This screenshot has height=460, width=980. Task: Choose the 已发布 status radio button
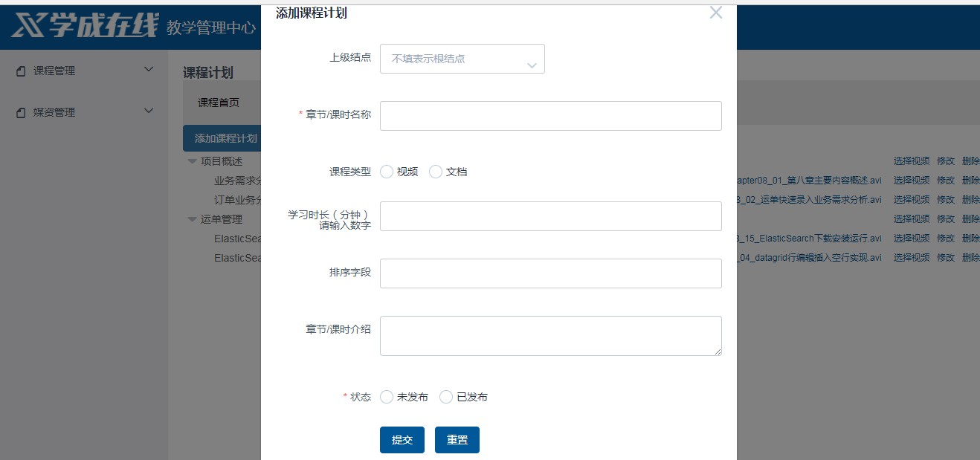(446, 397)
